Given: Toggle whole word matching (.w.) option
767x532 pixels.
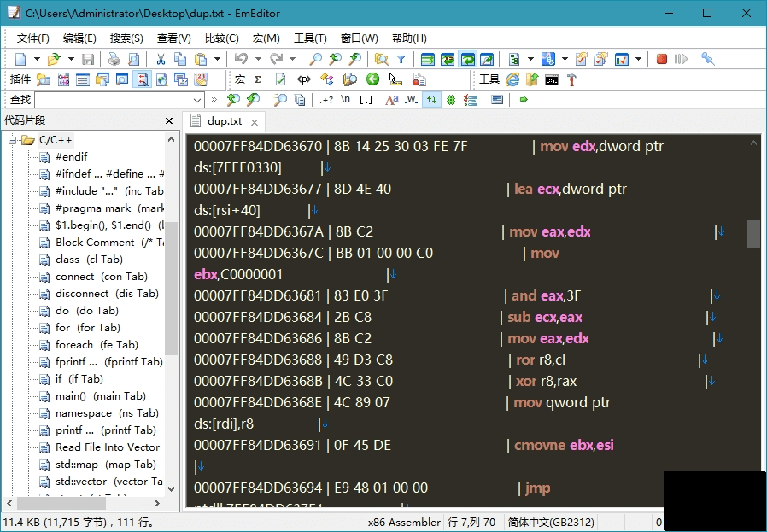Looking at the screenshot, I should click(412, 100).
